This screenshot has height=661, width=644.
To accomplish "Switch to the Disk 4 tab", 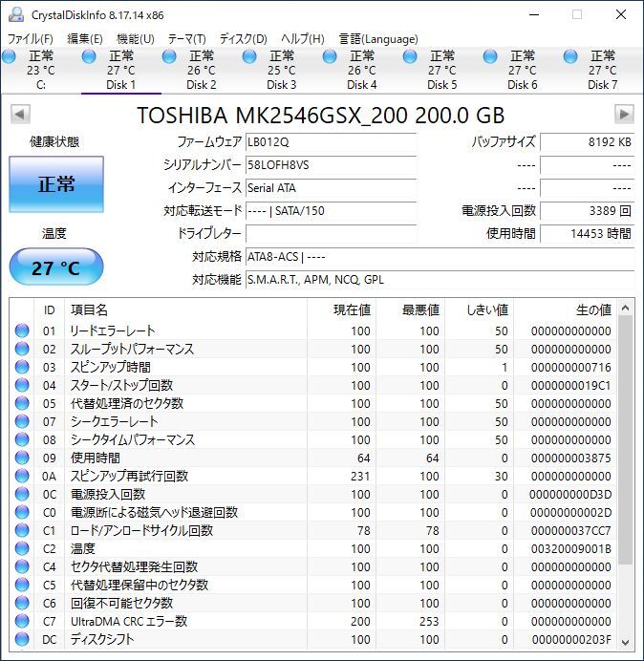I will tap(361, 71).
